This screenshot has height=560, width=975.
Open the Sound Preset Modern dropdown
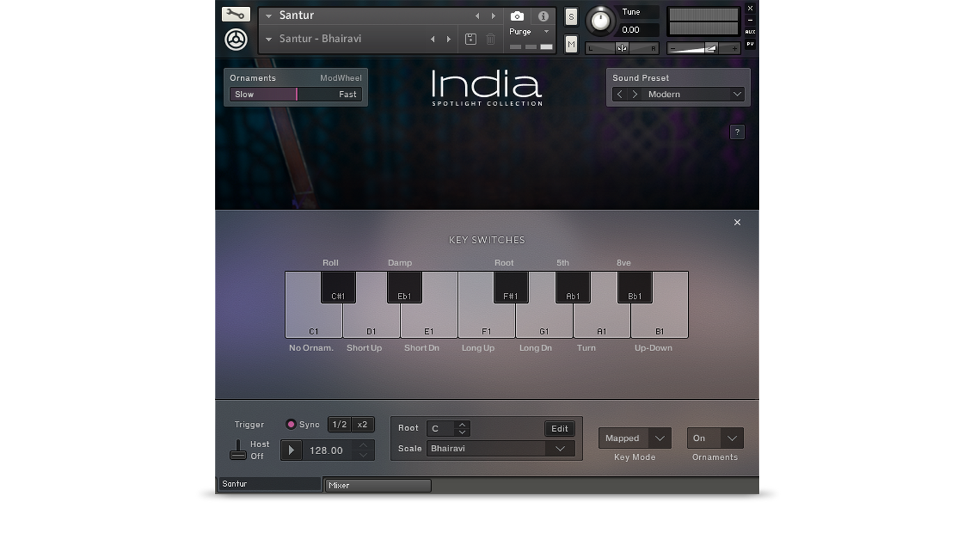pos(694,94)
